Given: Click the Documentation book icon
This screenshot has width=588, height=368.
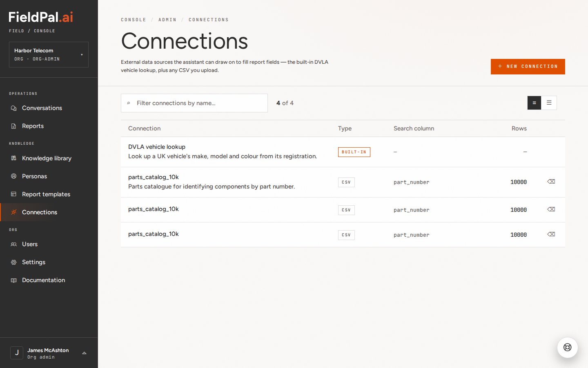Looking at the screenshot, I should tap(13, 280).
